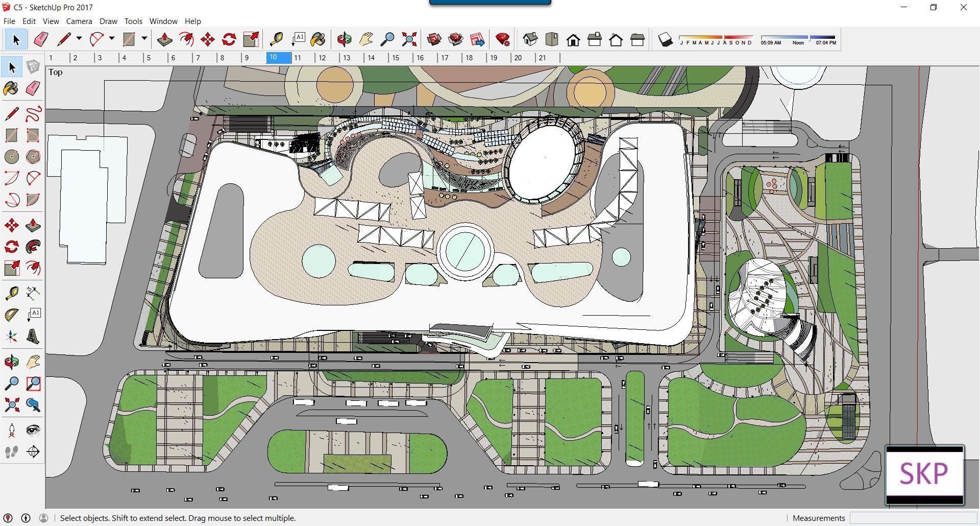Open the Extension Manager ruby icon
Image resolution: width=980 pixels, height=526 pixels.
pyautogui.click(x=502, y=39)
